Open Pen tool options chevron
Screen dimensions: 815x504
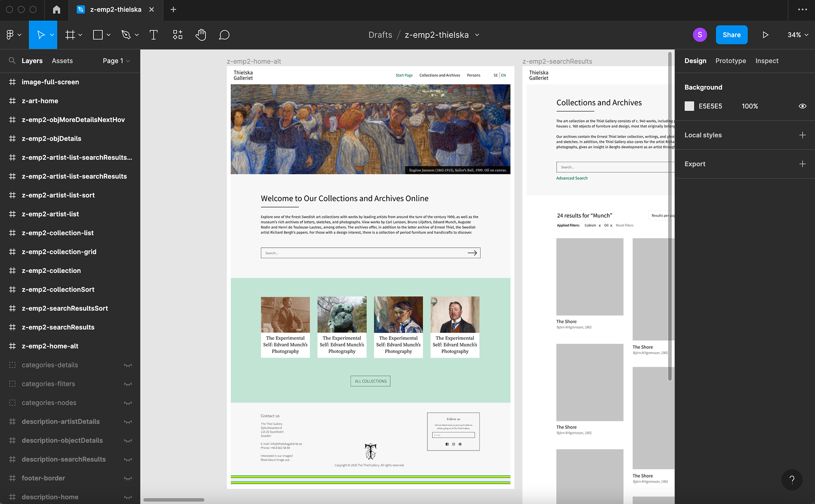pos(137,35)
